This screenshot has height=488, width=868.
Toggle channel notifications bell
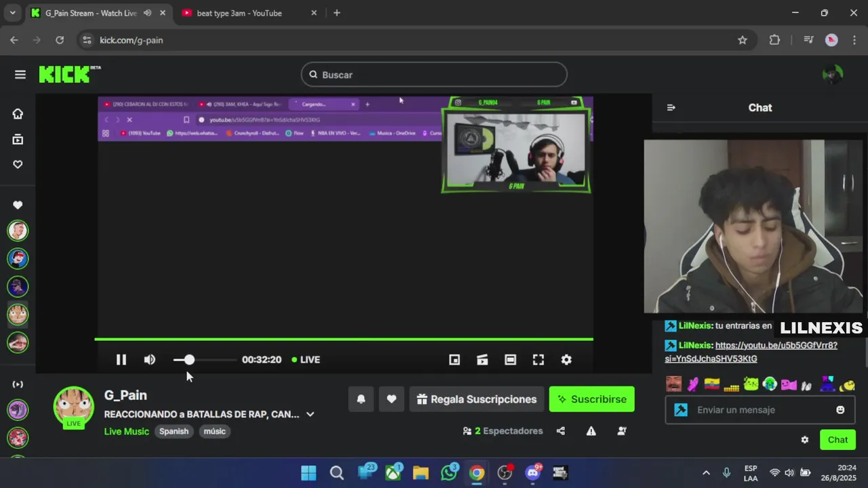(x=361, y=399)
